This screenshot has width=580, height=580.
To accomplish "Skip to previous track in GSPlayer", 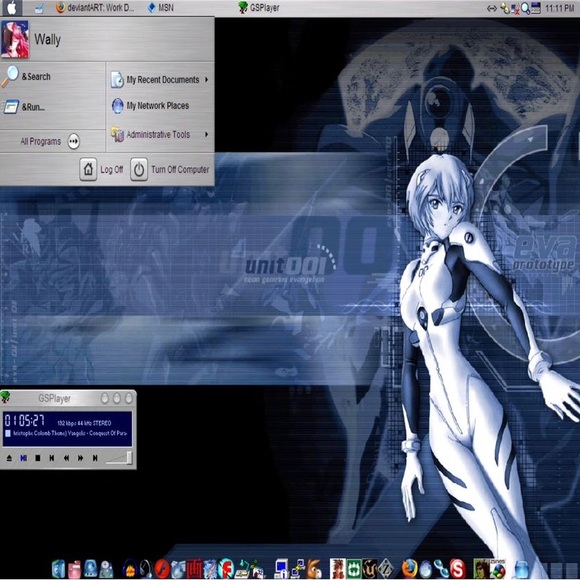I will click(52, 458).
